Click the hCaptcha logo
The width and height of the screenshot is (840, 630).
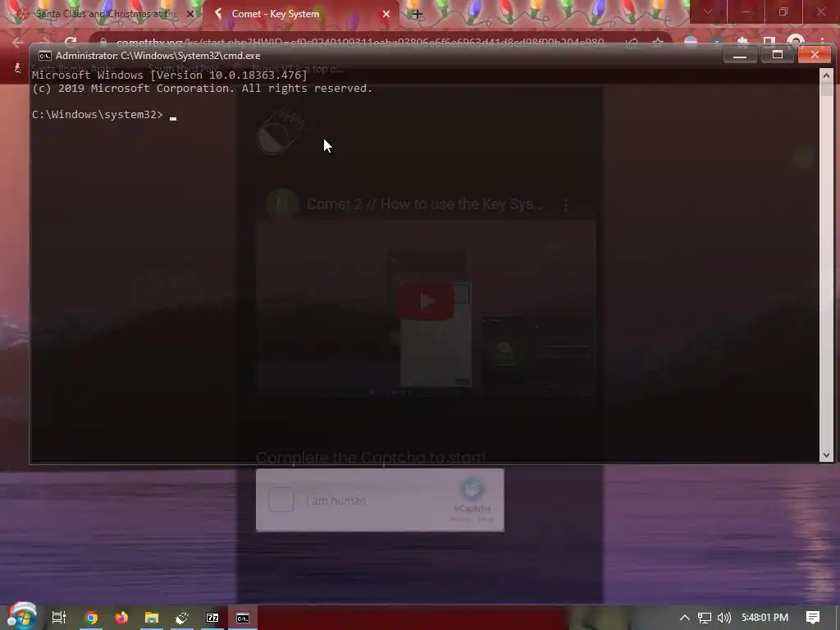(472, 489)
